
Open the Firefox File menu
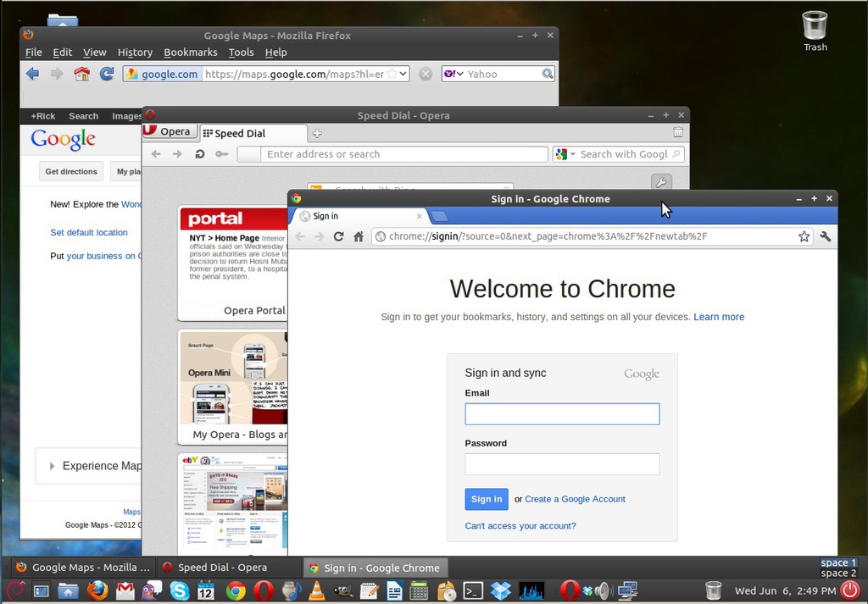[x=34, y=52]
